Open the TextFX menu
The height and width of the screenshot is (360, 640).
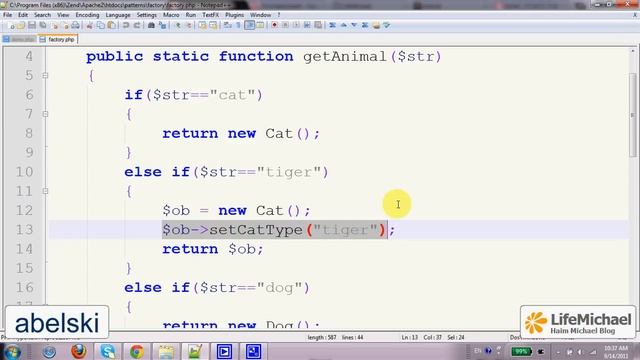tap(211, 15)
